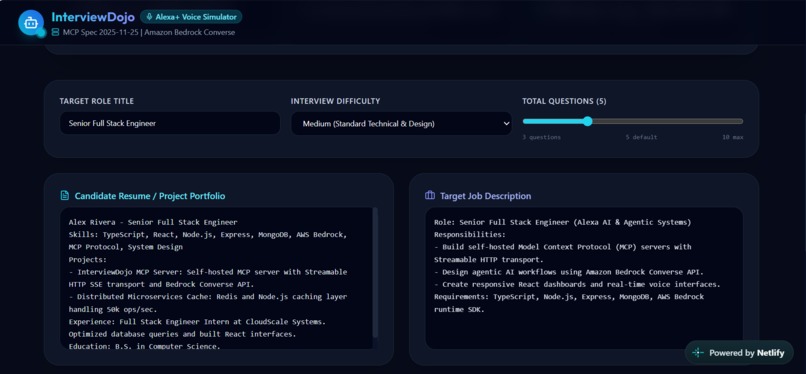Click the 'Experience: Full Stack Engineer Intern' resume line
The width and height of the screenshot is (806, 374).
(x=197, y=322)
